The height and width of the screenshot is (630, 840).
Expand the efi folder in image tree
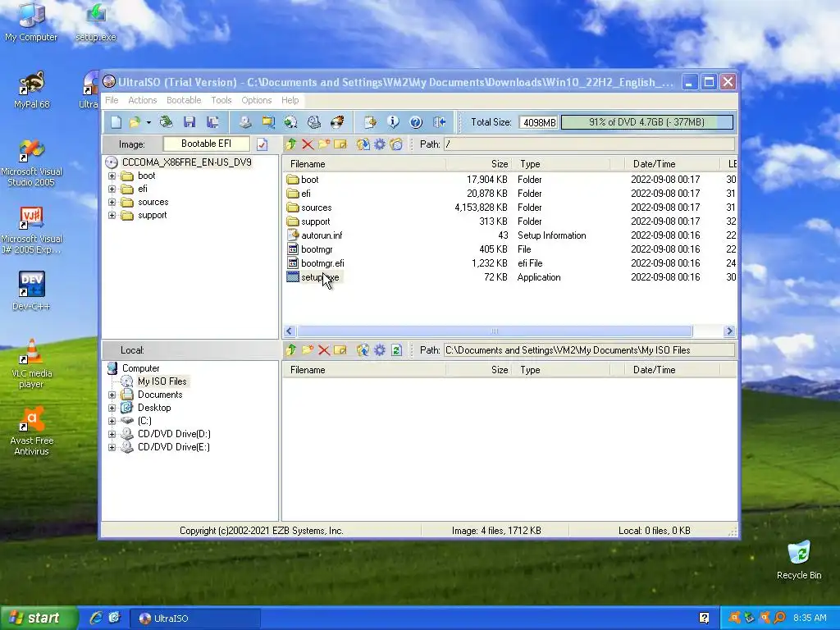(x=112, y=189)
